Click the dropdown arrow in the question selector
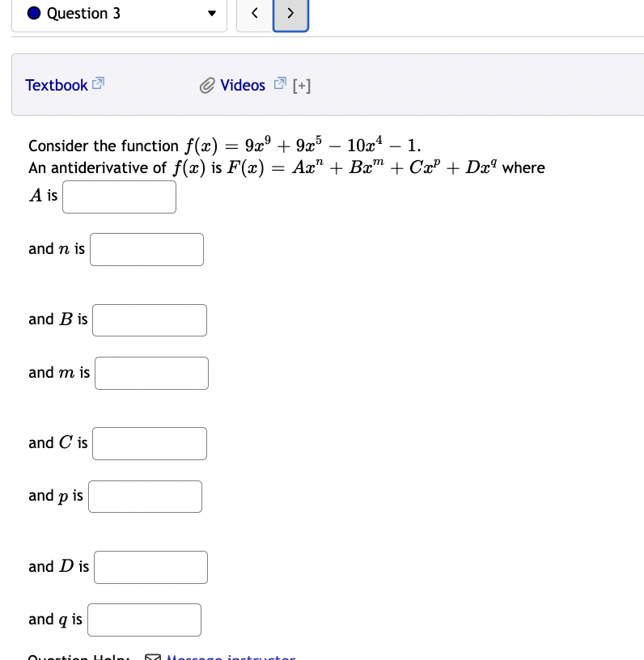This screenshot has width=644, height=660. pyautogui.click(x=211, y=13)
